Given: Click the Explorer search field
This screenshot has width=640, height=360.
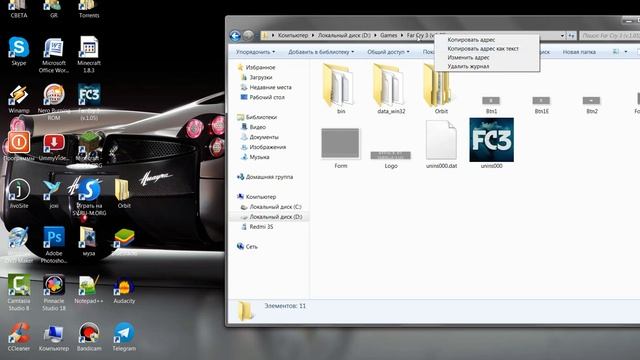Looking at the screenshot, I should [x=609, y=36].
